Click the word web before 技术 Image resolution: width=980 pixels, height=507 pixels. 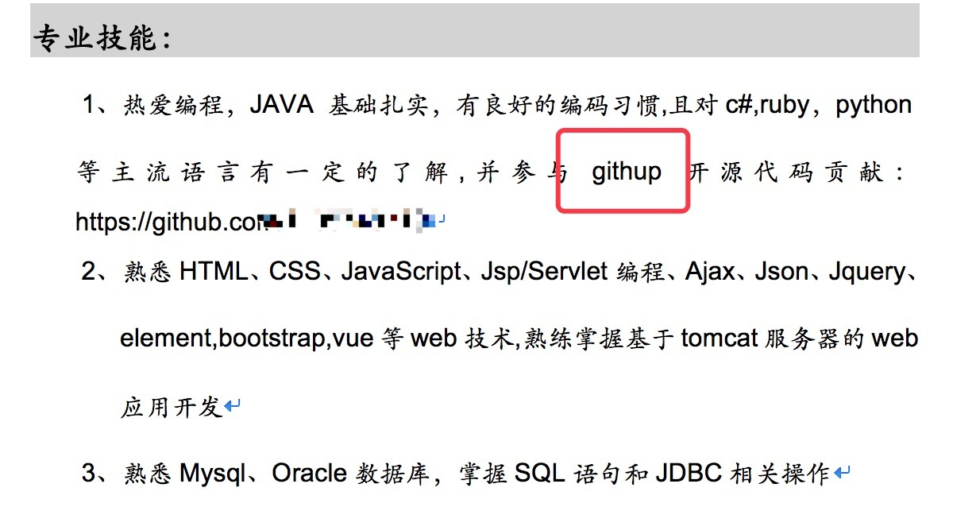434,339
